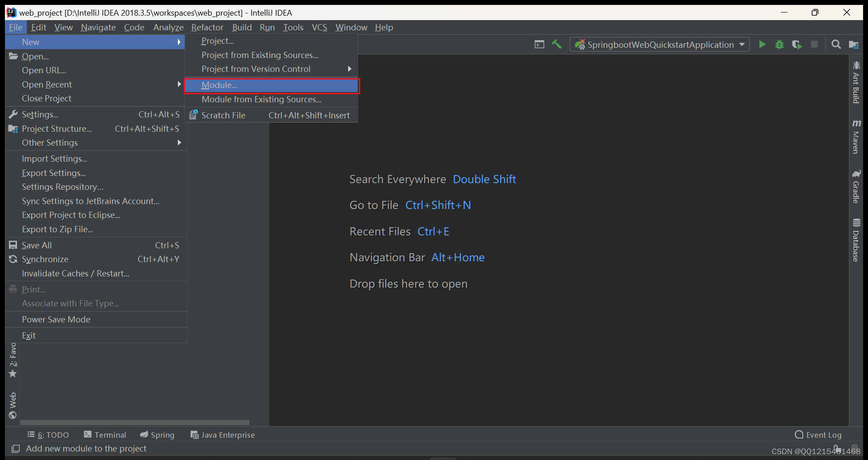Open the Help menu

click(x=384, y=27)
